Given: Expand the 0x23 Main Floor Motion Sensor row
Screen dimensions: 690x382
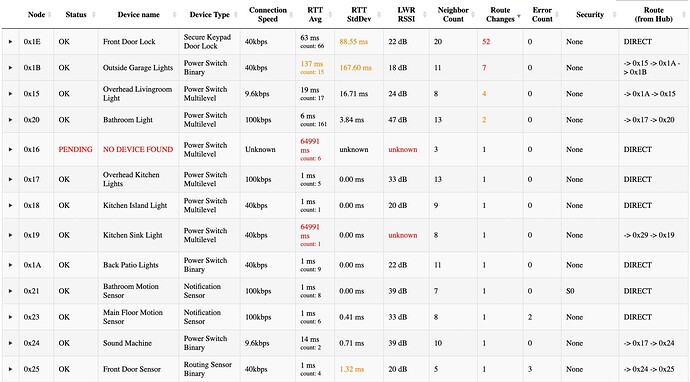Looking at the screenshot, I should point(11,317).
